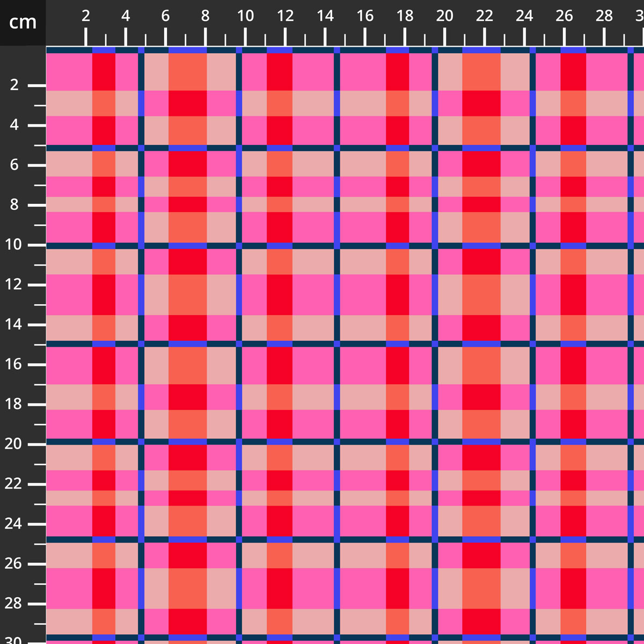This screenshot has width=644, height=644.
Task: Click the 22 mark on the top ruler
Action: (x=484, y=16)
